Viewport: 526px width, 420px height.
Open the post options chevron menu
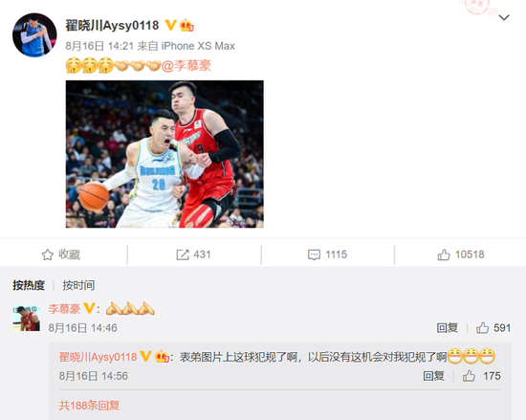(504, 17)
